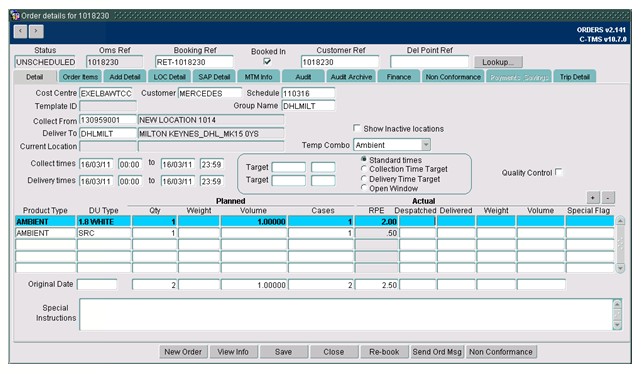Open the Trip Detail tab
This screenshot has height=372, width=637.
click(574, 77)
